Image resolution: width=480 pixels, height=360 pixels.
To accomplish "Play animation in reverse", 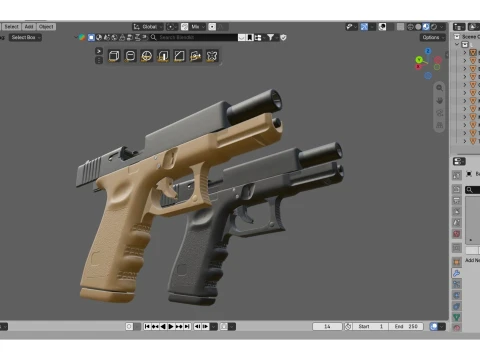I will tap(163, 327).
